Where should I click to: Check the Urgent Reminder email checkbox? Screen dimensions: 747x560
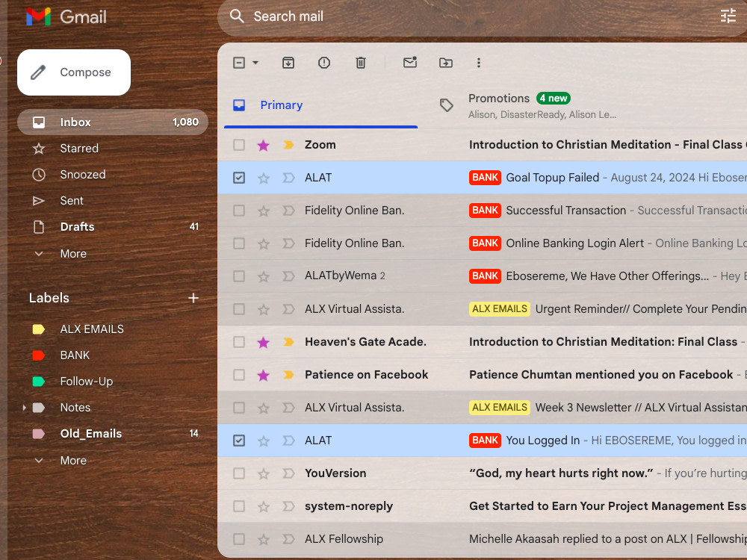point(239,309)
